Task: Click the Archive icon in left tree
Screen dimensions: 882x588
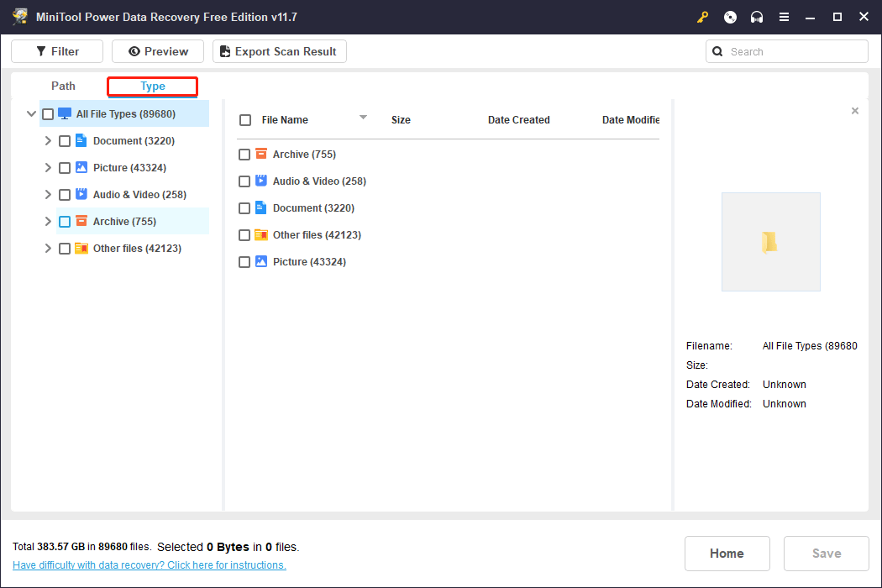Action: [81, 221]
